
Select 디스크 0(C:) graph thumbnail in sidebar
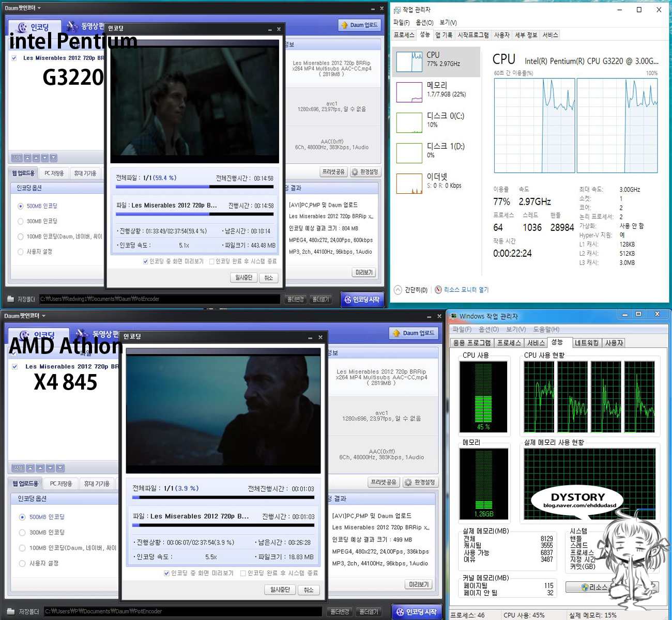(x=409, y=123)
